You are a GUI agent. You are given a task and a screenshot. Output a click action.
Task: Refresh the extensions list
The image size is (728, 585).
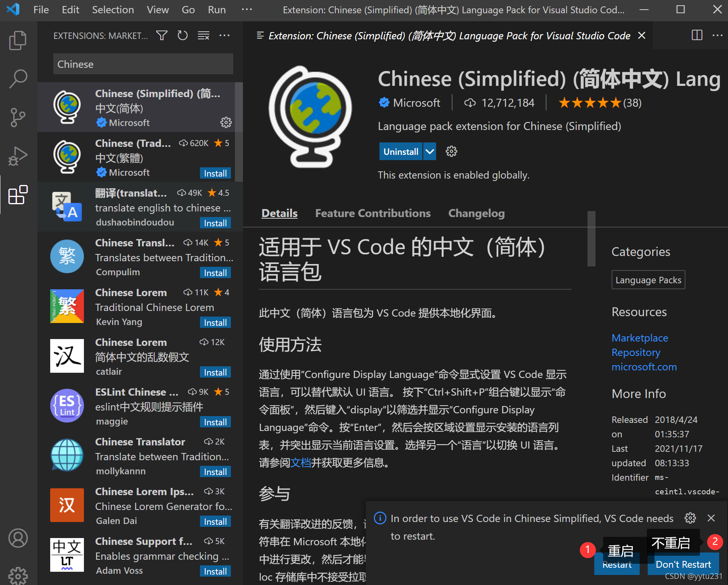183,36
